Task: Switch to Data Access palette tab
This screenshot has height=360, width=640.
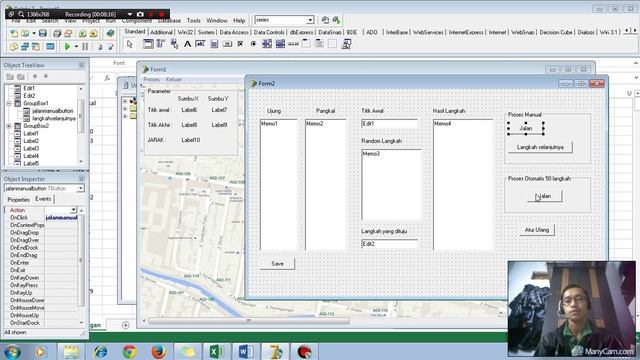Action: coord(234,32)
